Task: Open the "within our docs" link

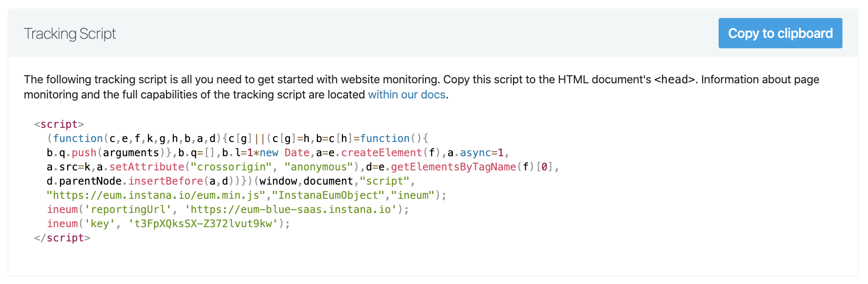Action: pos(407,95)
